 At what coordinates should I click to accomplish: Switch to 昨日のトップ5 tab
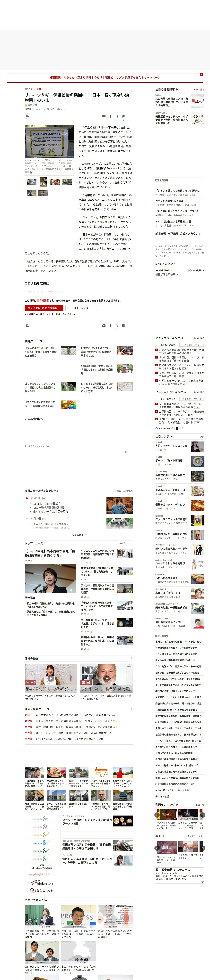[192, 345]
